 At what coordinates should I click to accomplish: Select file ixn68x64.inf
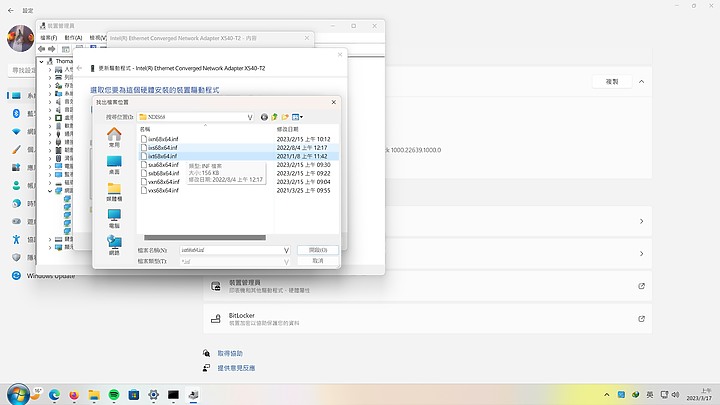[163, 139]
